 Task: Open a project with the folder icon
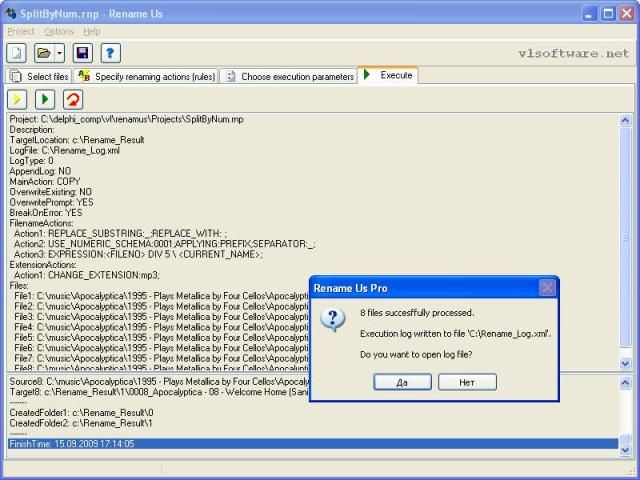click(x=43, y=53)
